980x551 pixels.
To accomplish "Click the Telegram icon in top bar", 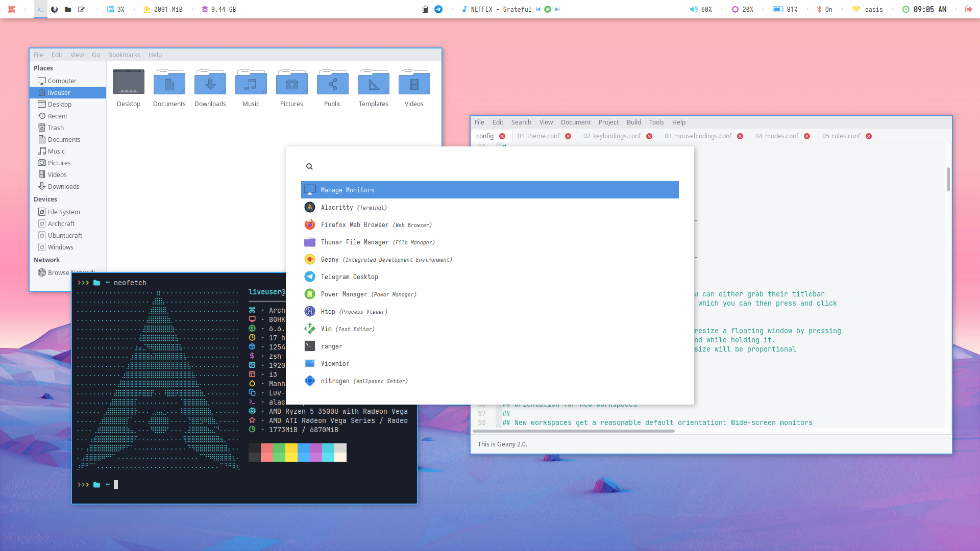I will pos(438,9).
